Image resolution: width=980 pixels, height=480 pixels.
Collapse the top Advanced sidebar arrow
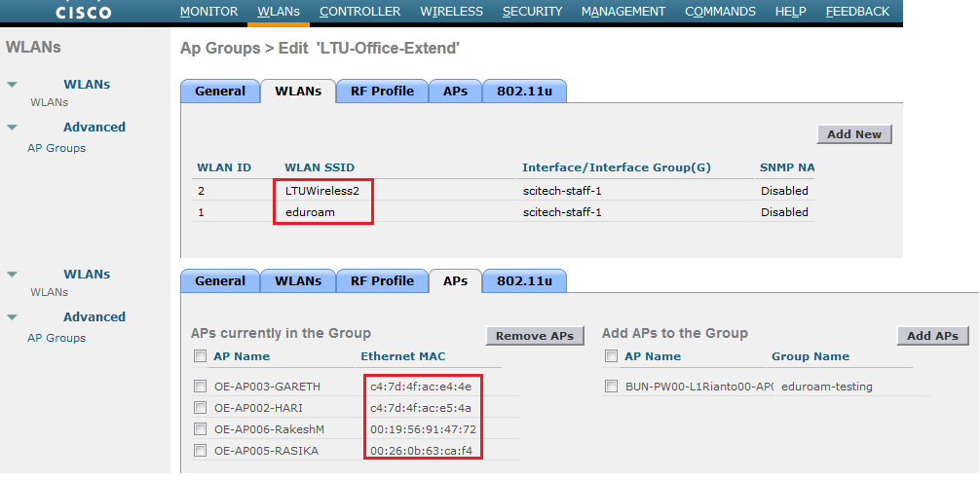(x=12, y=128)
